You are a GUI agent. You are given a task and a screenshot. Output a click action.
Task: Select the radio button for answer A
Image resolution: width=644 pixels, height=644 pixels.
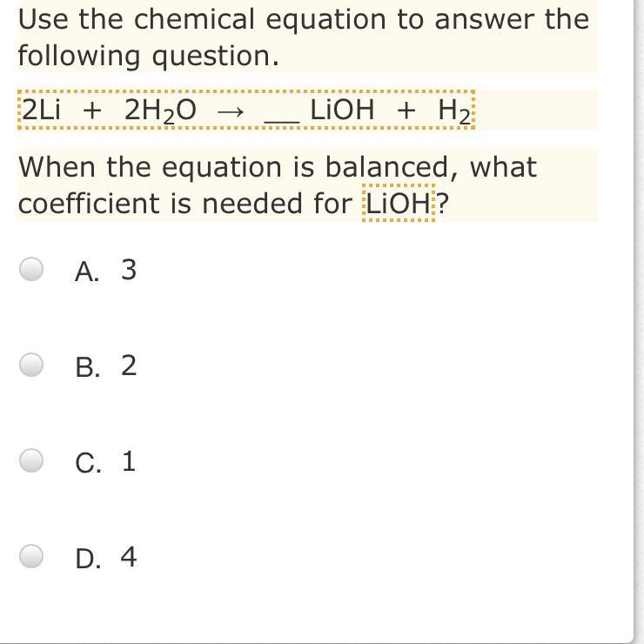coord(31,270)
